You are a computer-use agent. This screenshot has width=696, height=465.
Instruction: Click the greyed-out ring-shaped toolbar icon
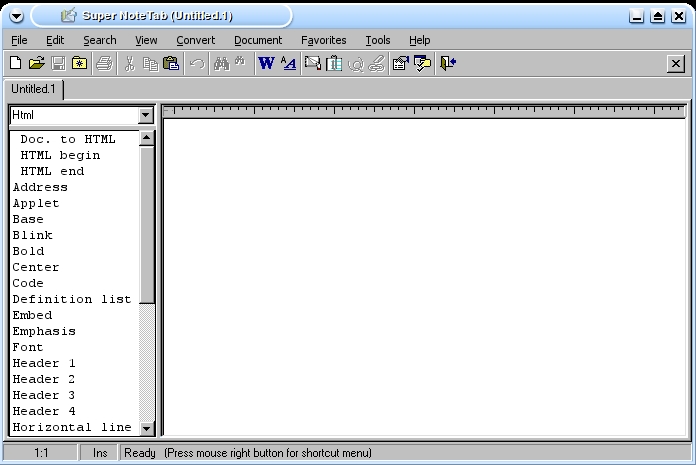(355, 64)
